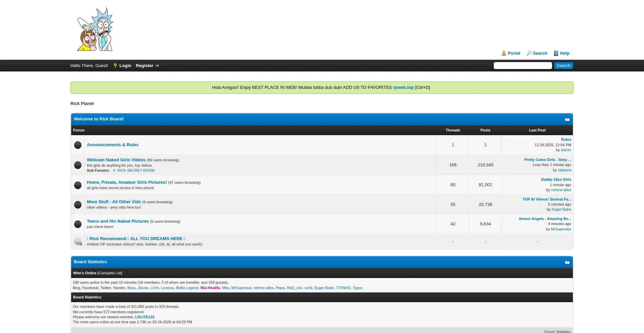
Task: Open the Portal page
Action: (514, 53)
